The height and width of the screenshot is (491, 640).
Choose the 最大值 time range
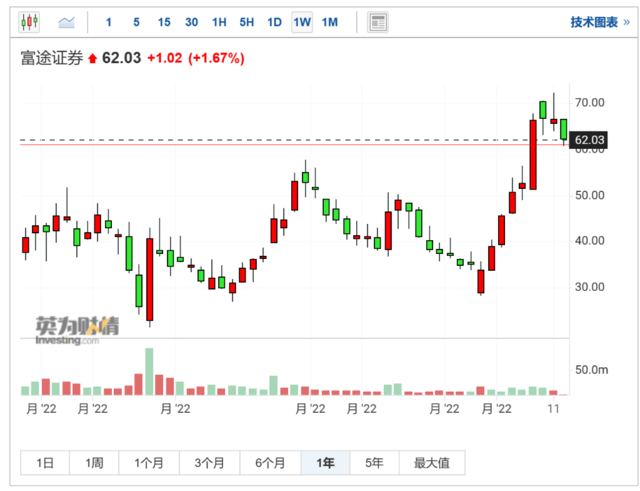point(432,463)
